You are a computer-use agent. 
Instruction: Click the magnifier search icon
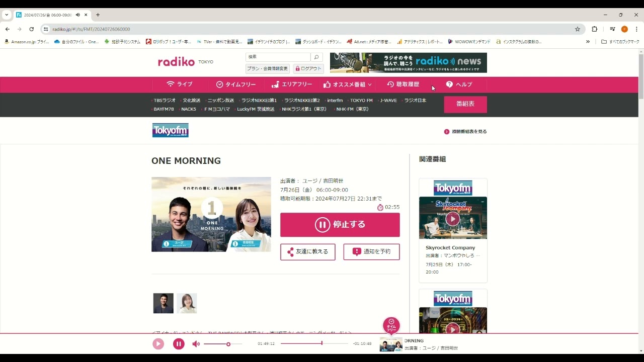tap(316, 57)
